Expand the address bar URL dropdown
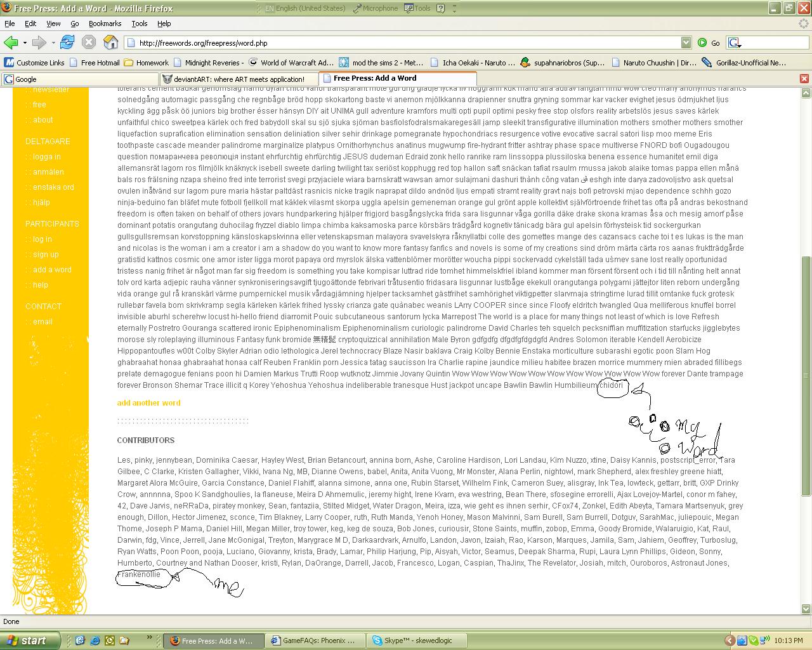This screenshot has width=812, height=650. 686,43
